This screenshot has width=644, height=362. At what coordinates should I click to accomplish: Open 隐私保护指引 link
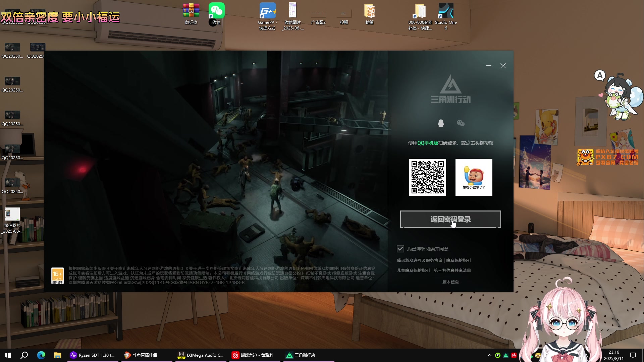coord(459,260)
